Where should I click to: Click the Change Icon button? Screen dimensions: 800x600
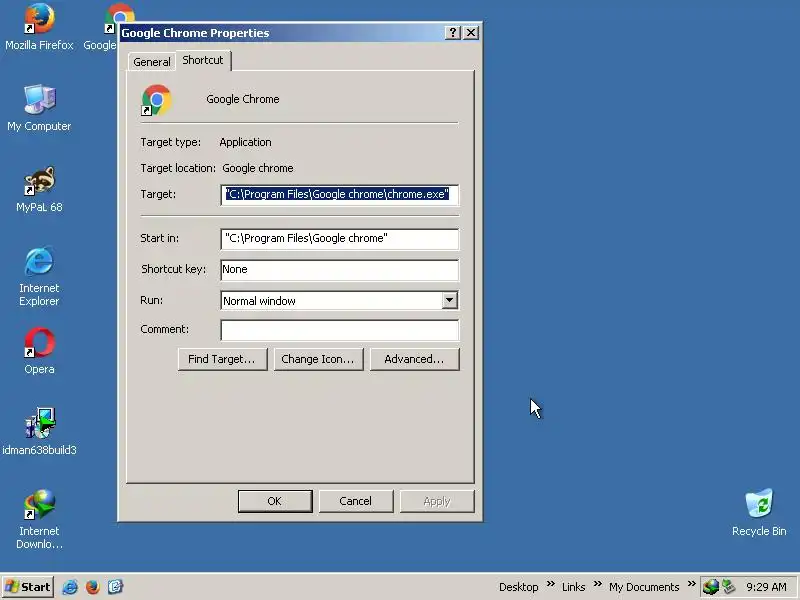click(318, 359)
